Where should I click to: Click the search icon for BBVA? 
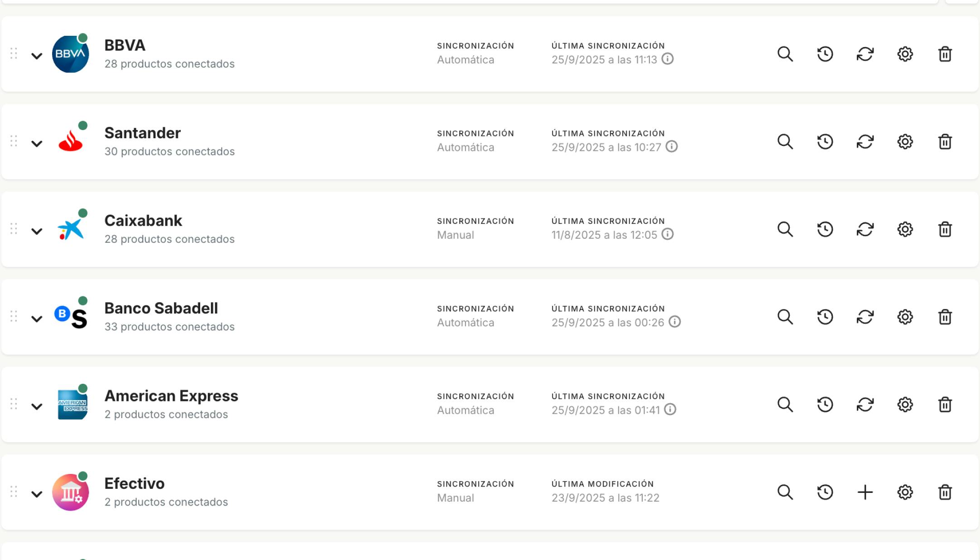[x=785, y=54]
